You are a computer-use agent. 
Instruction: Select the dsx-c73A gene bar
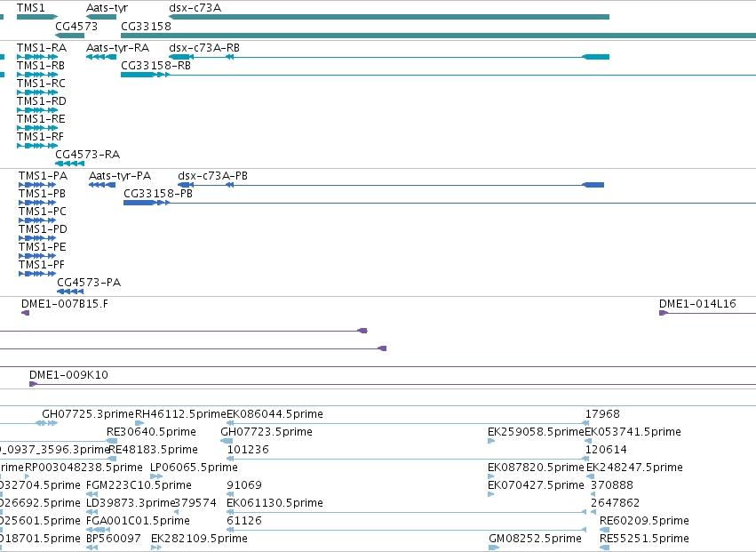pos(389,17)
